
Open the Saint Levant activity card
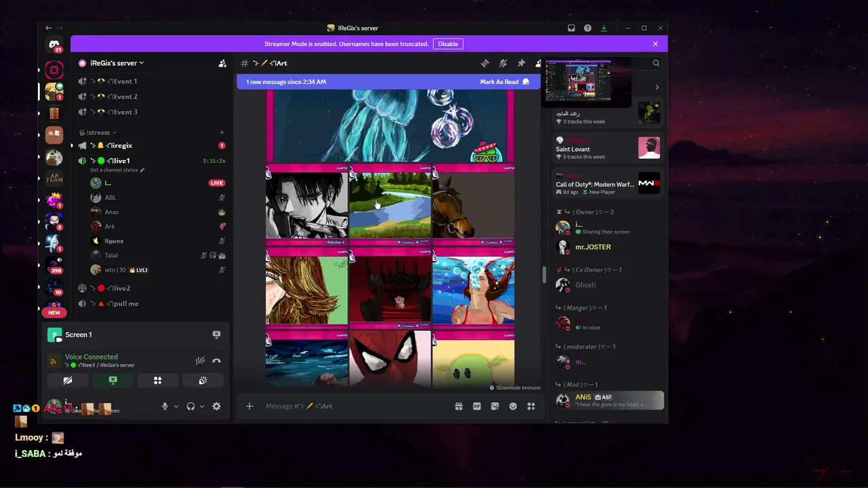click(x=608, y=148)
